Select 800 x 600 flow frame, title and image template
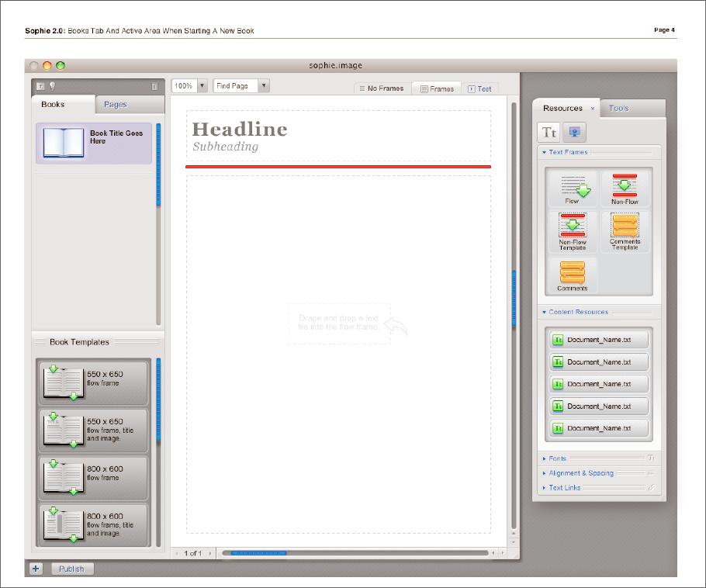This screenshot has width=706, height=588. pos(93,524)
